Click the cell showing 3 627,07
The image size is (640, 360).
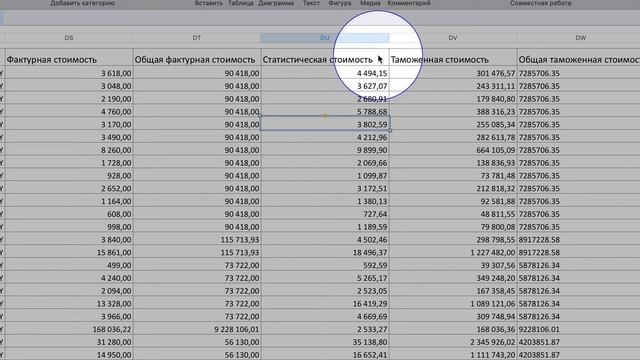coord(325,86)
